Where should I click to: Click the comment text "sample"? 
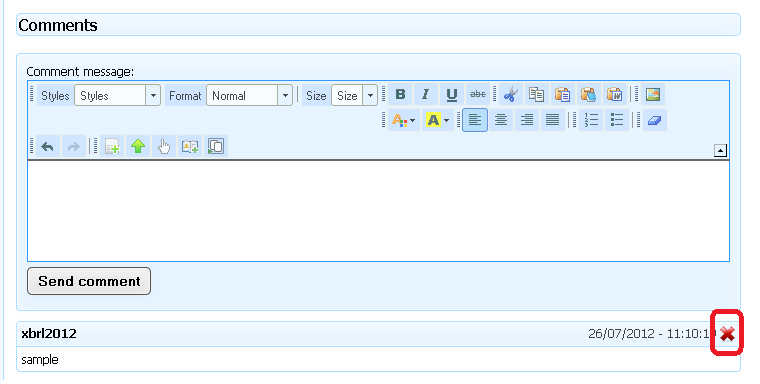click(40, 360)
